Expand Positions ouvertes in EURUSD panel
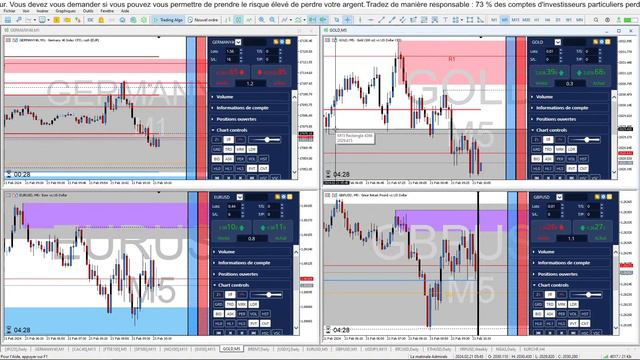The height and width of the screenshot is (360, 640). (x=251, y=274)
